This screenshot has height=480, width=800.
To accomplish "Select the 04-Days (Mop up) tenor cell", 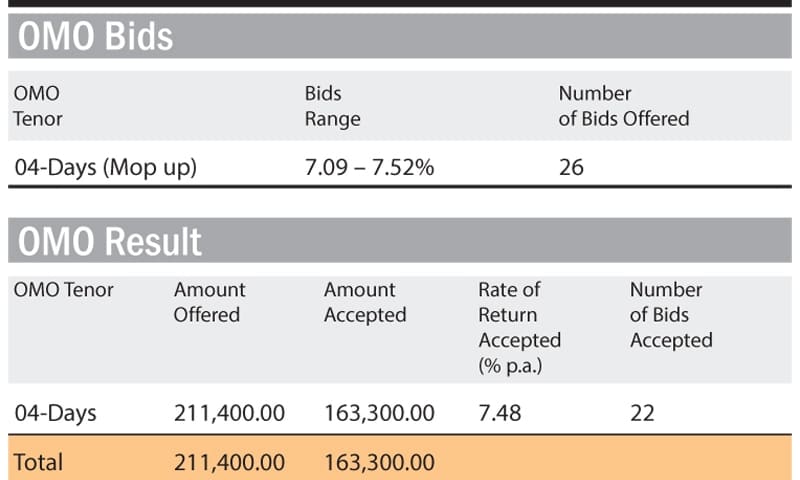I will point(105,168).
